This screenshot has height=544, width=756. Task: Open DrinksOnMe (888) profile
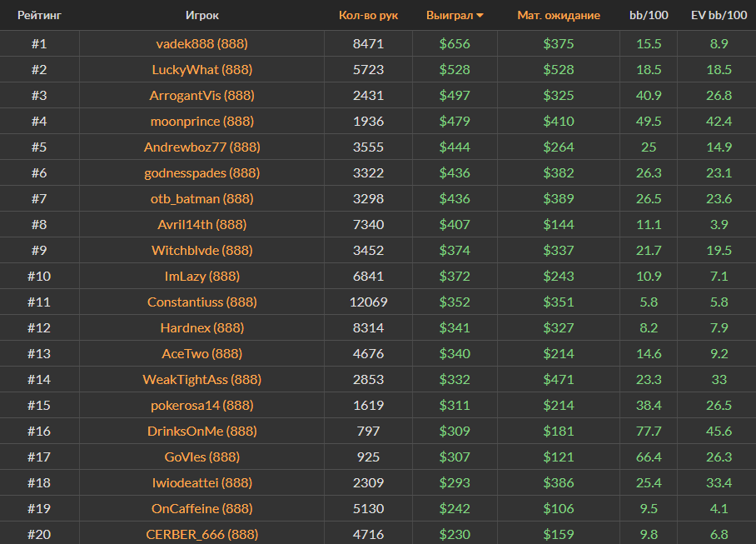pyautogui.click(x=201, y=431)
